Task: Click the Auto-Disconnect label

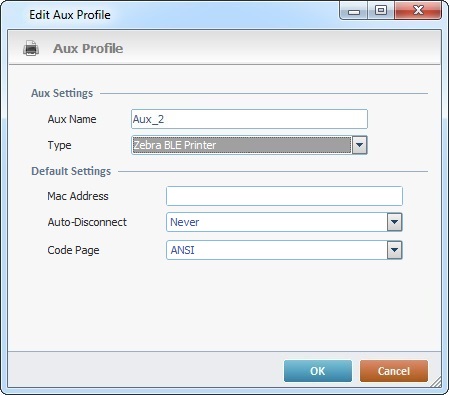Action: click(x=87, y=222)
